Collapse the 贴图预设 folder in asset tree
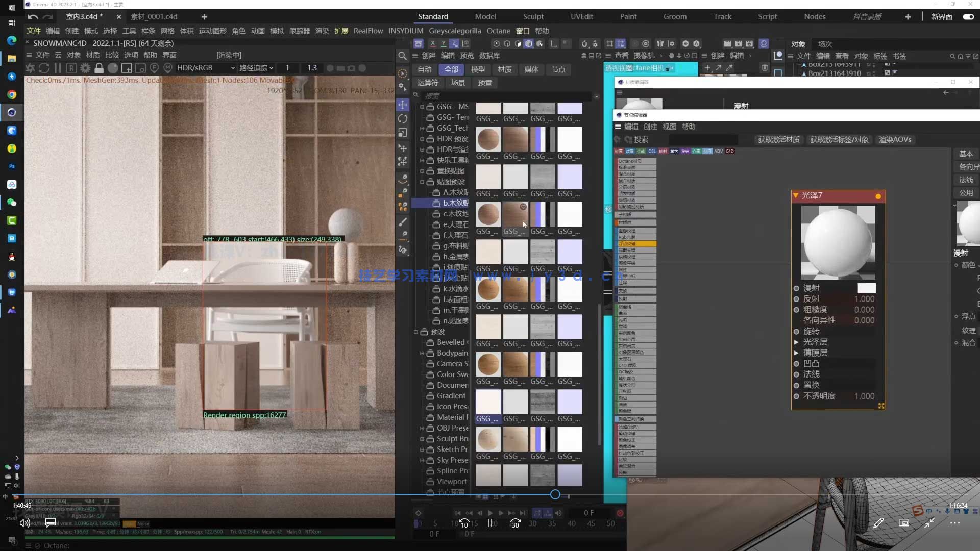Image resolution: width=980 pixels, height=551 pixels. pyautogui.click(x=422, y=182)
